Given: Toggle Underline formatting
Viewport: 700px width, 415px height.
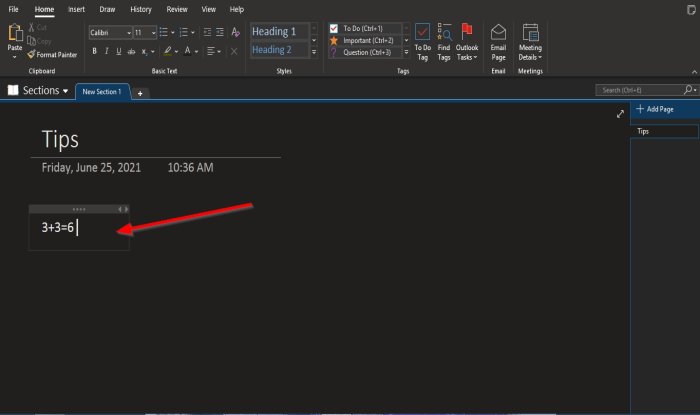Looking at the screenshot, I should pyautogui.click(x=118, y=51).
